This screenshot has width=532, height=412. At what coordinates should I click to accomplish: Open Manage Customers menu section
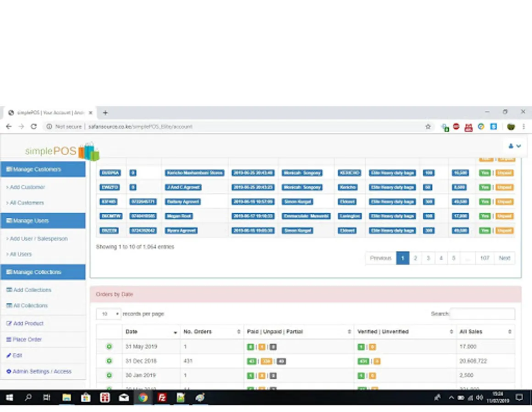point(43,169)
